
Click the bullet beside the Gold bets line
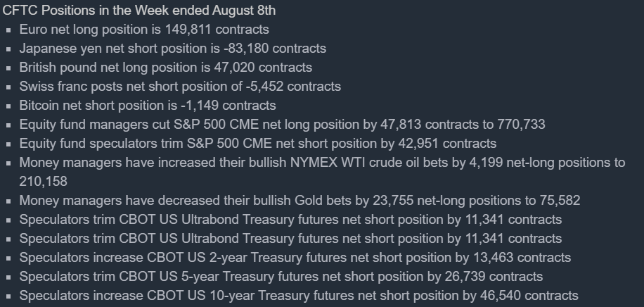[8, 201]
